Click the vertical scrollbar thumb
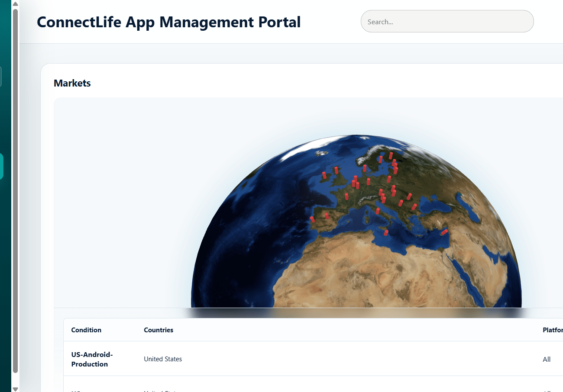This screenshot has height=392, width=563. click(15, 190)
